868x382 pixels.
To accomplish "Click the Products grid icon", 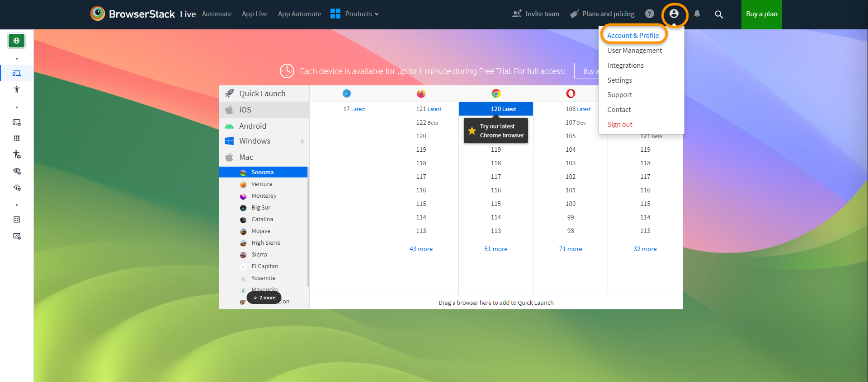I will [x=335, y=14].
